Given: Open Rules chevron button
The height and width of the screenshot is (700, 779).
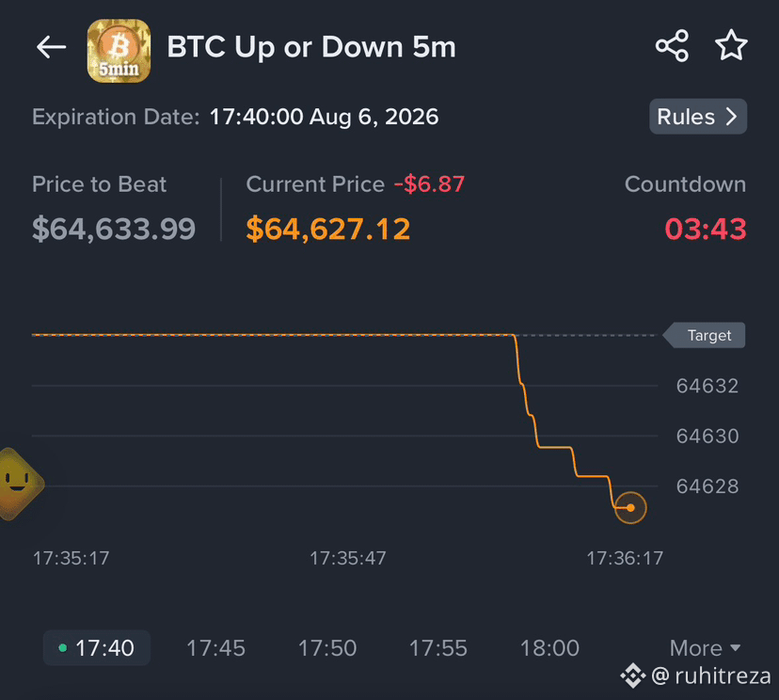Looking at the screenshot, I should coord(698,117).
